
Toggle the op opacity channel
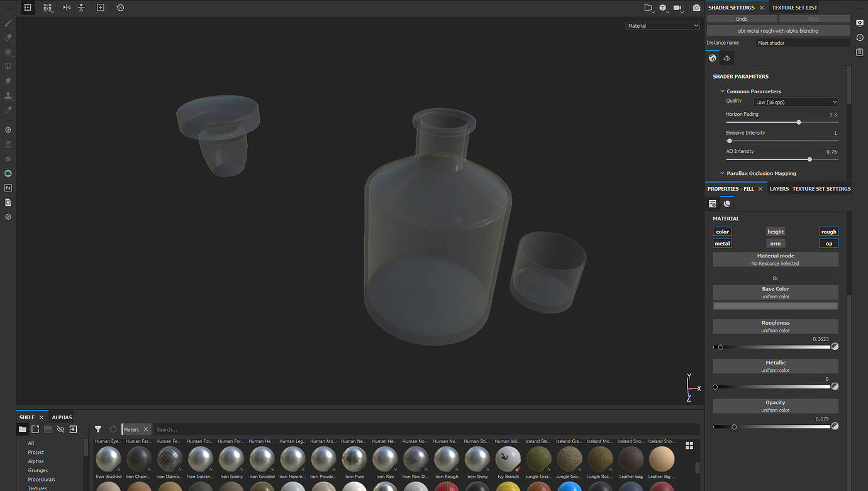pyautogui.click(x=829, y=244)
